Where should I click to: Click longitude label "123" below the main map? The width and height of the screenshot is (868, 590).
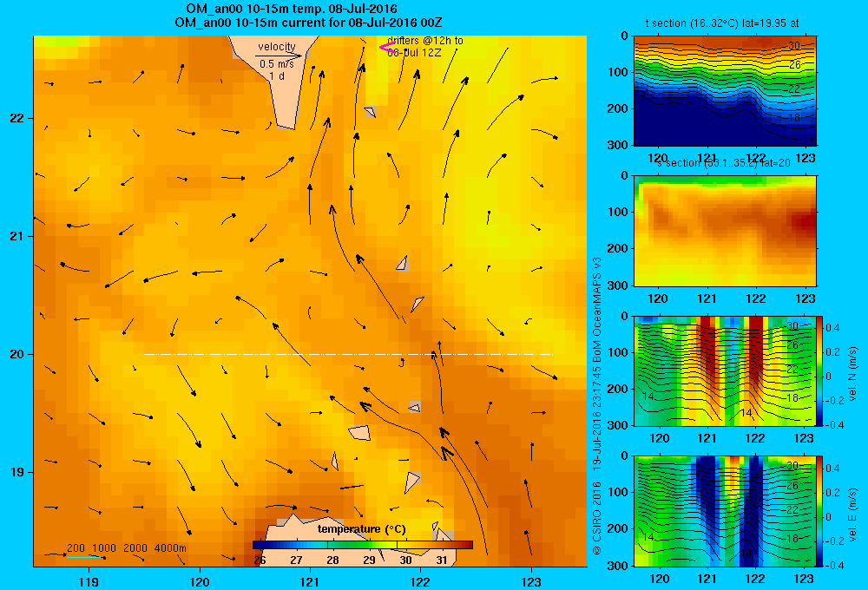coord(531,581)
